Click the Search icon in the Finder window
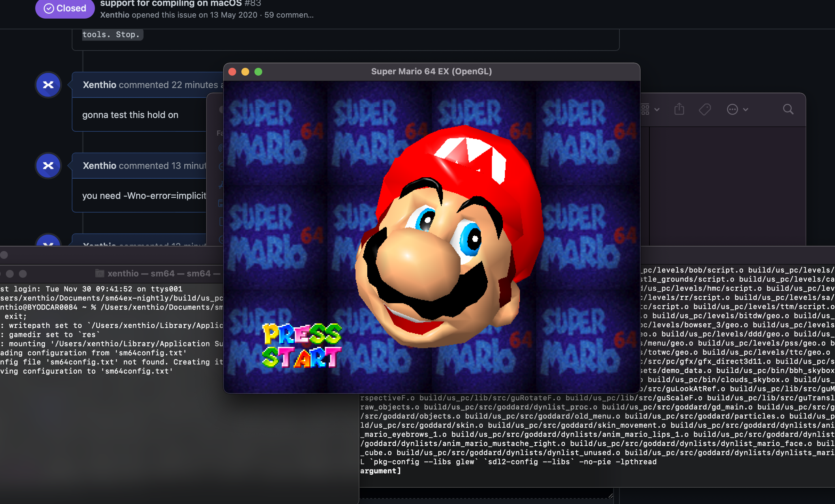The height and width of the screenshot is (504, 835). [x=788, y=109]
